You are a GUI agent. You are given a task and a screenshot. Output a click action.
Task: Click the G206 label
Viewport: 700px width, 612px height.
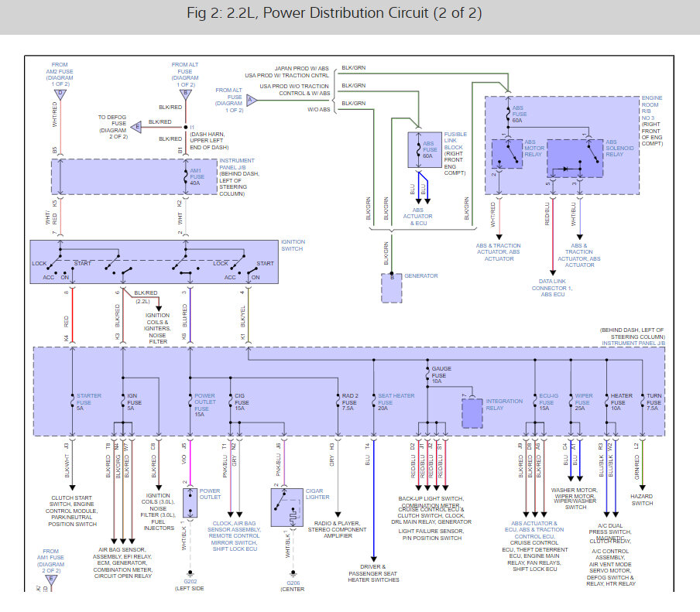[x=293, y=583]
